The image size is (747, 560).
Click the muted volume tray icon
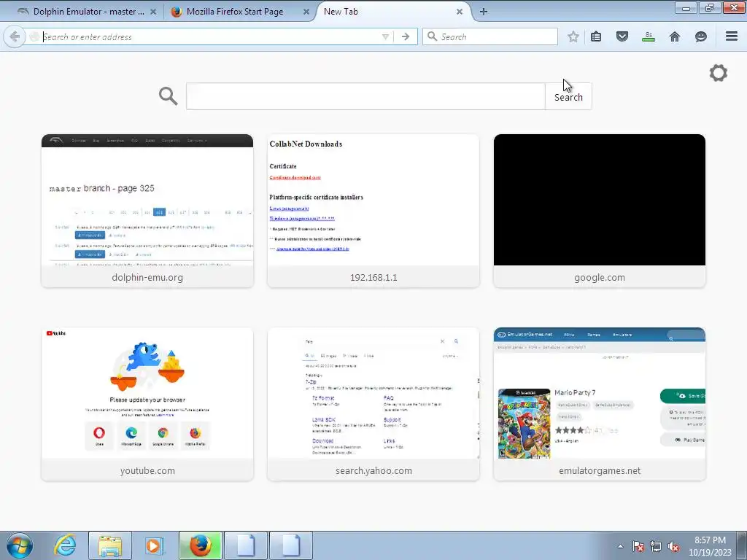pyautogui.click(x=673, y=546)
